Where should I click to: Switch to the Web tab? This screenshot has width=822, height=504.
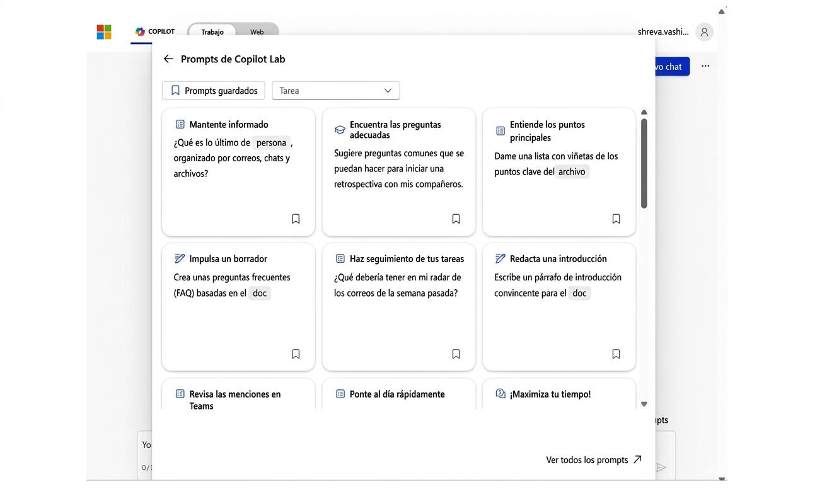(257, 32)
